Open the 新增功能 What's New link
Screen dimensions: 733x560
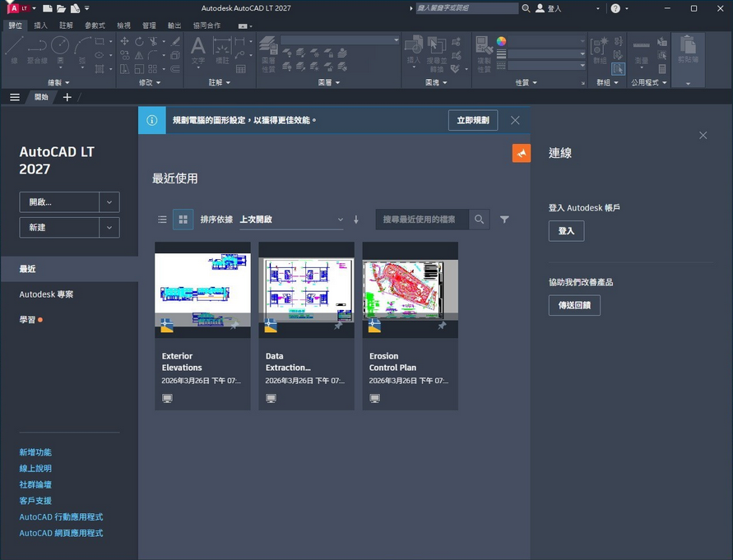pos(35,452)
